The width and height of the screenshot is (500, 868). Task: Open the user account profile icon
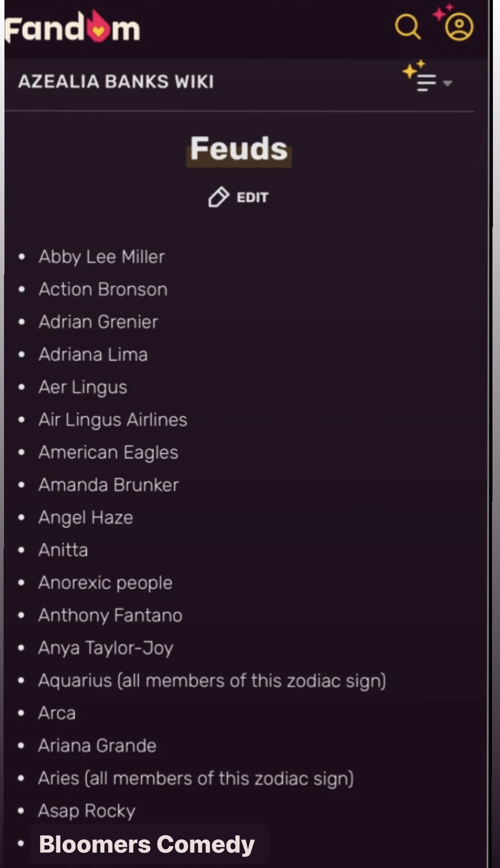459,27
